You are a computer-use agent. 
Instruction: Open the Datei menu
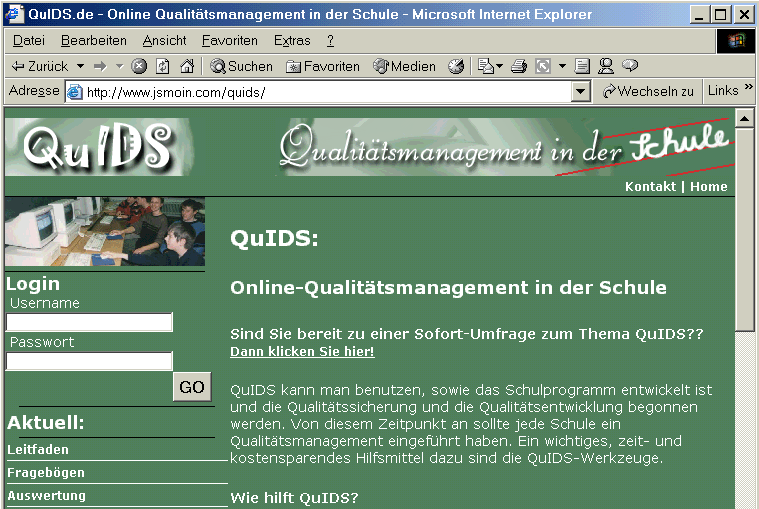coord(29,41)
